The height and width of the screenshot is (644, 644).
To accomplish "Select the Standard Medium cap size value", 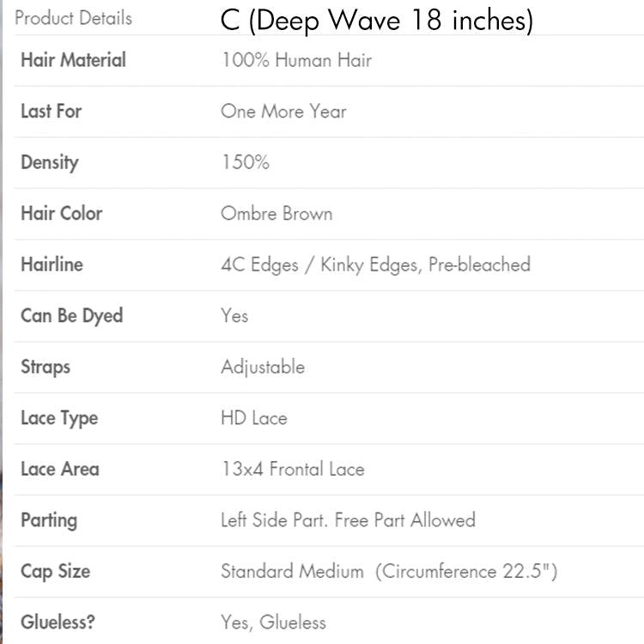I will (x=294, y=571).
